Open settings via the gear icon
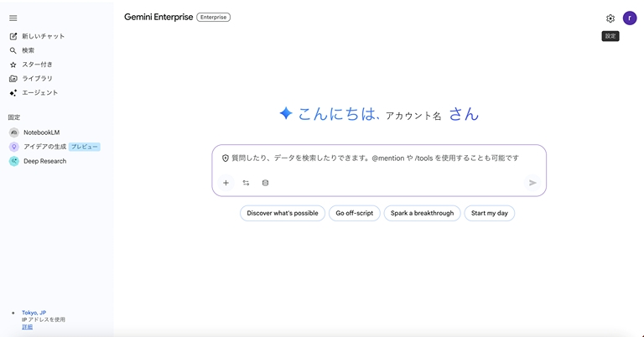Image resolution: width=644 pixels, height=337 pixels. click(610, 18)
